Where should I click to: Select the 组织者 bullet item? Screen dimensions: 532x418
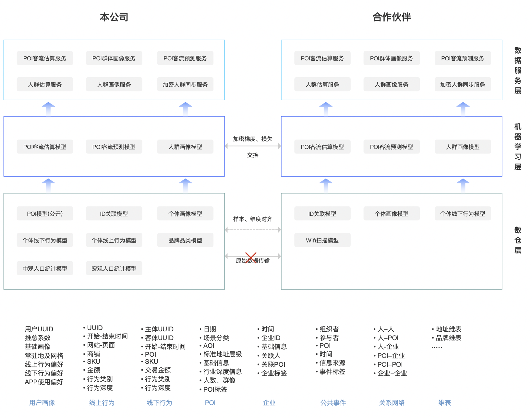(x=328, y=329)
